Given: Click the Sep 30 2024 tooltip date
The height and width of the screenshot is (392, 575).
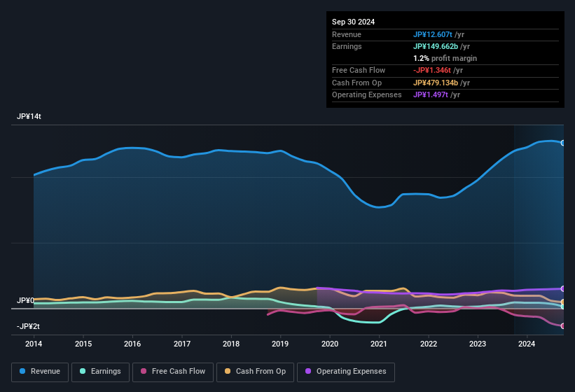Looking at the screenshot, I should 354,22.
